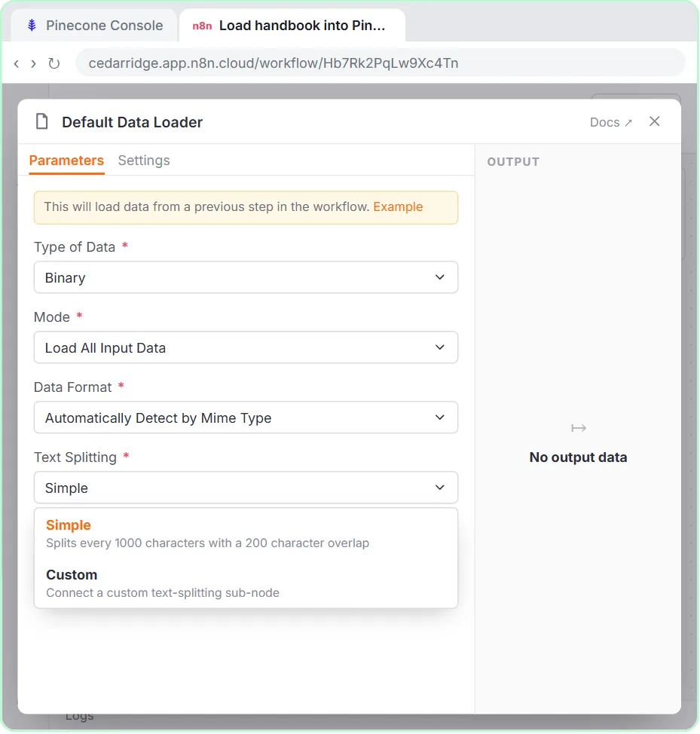Click the Text Splitting label
700x734 pixels.
click(75, 457)
